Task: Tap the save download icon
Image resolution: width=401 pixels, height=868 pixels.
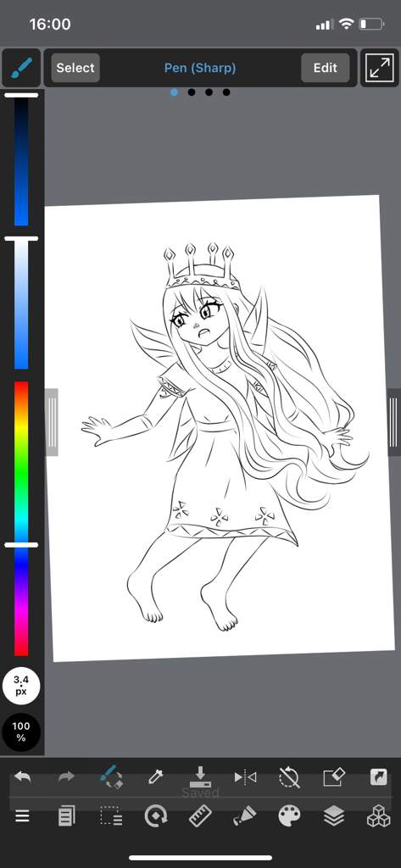Action: (200, 776)
